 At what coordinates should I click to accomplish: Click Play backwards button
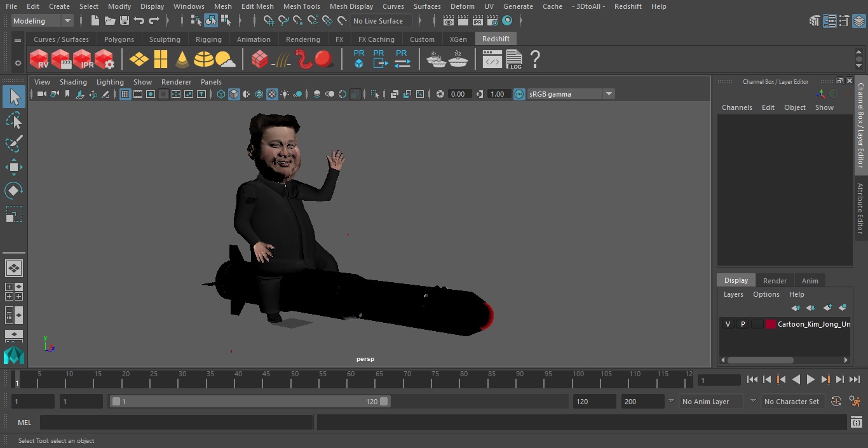pyautogui.click(x=796, y=379)
